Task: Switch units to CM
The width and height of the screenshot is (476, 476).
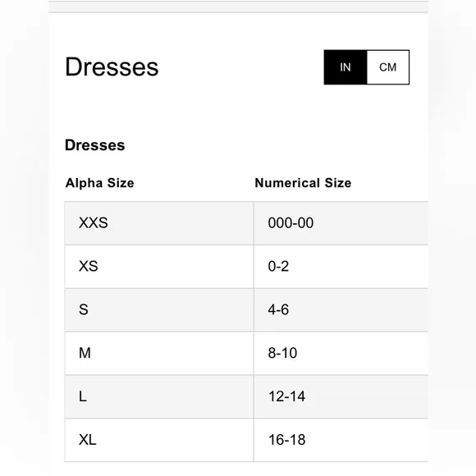Action: coord(388,67)
